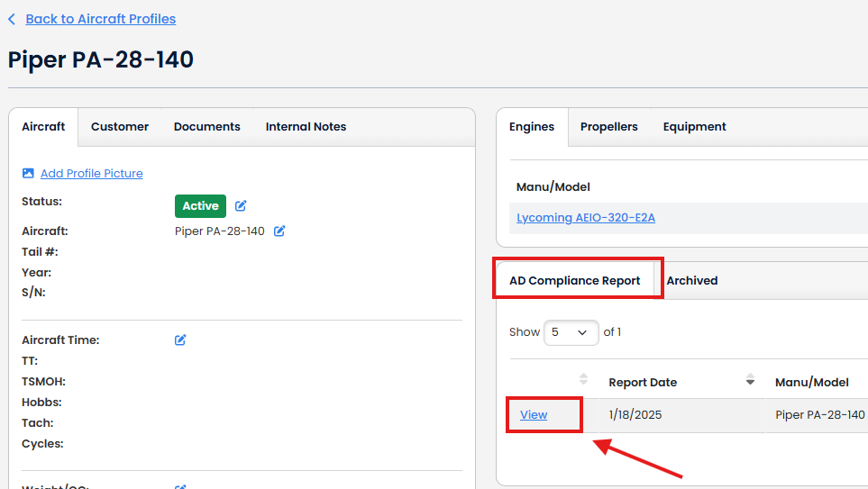Sort by Report Date column arrows

pos(750,379)
